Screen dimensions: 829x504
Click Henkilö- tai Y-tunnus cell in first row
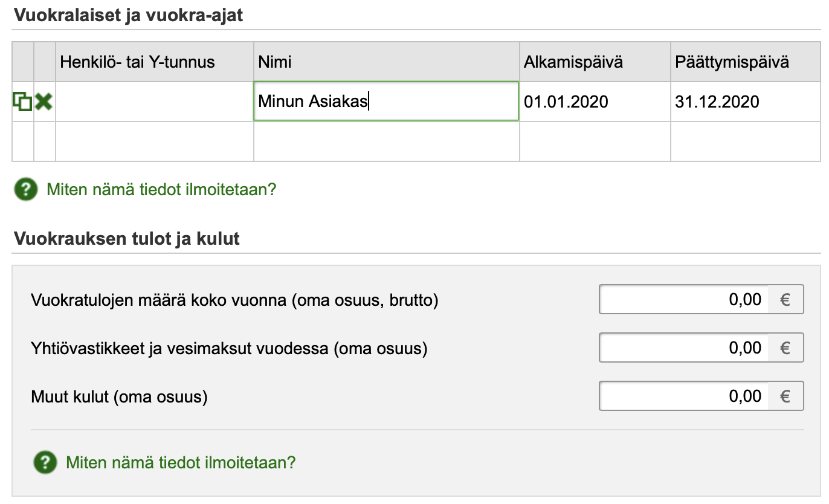[154, 102]
